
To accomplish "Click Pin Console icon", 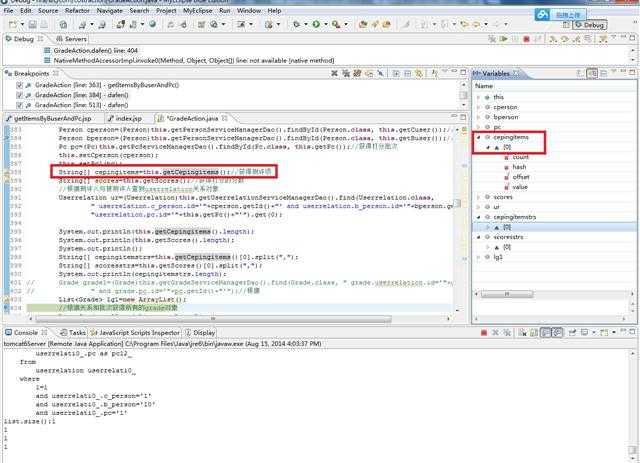I will click(x=572, y=333).
